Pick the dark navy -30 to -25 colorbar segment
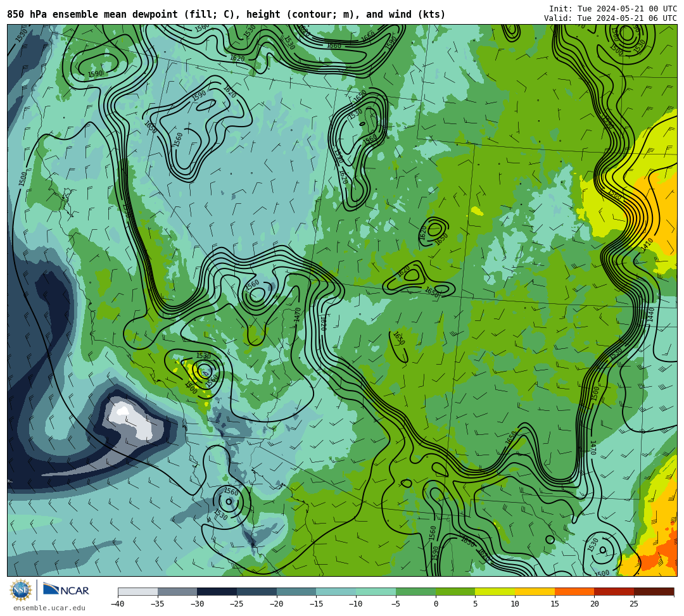The height and width of the screenshot is (616, 684). pyautogui.click(x=217, y=591)
